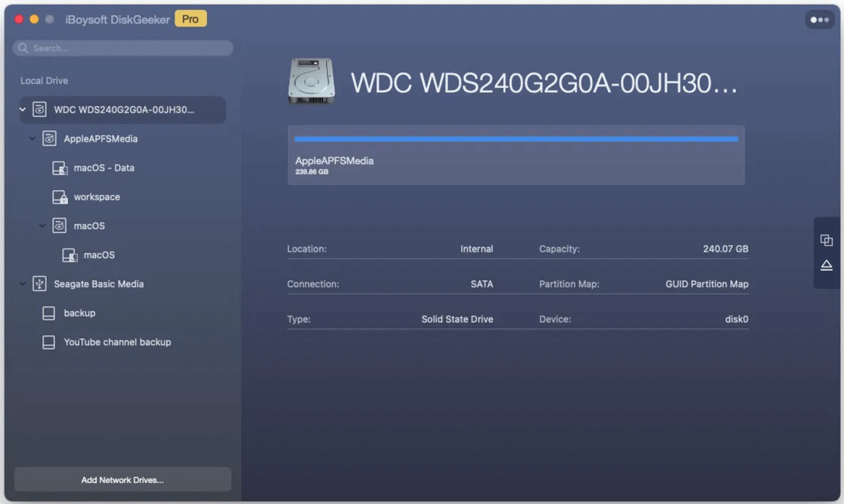Collapse the macOS volume group chevron
Image resolution: width=844 pixels, height=504 pixels.
(x=42, y=225)
